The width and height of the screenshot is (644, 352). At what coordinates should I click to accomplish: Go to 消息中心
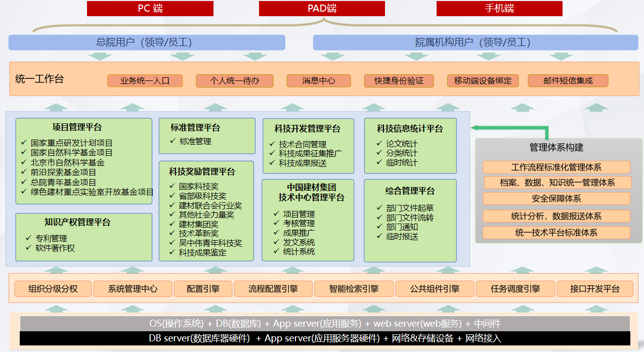coord(319,81)
